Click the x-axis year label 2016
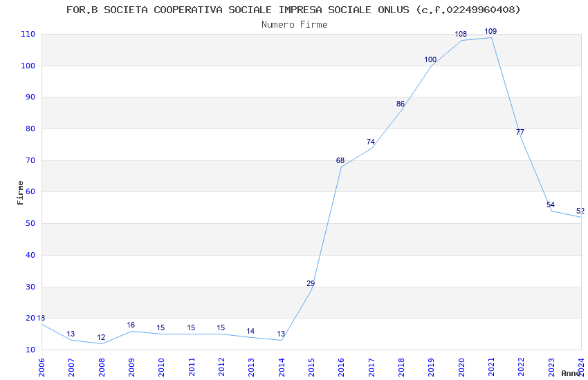This screenshot has height=380, width=588. coord(342,367)
